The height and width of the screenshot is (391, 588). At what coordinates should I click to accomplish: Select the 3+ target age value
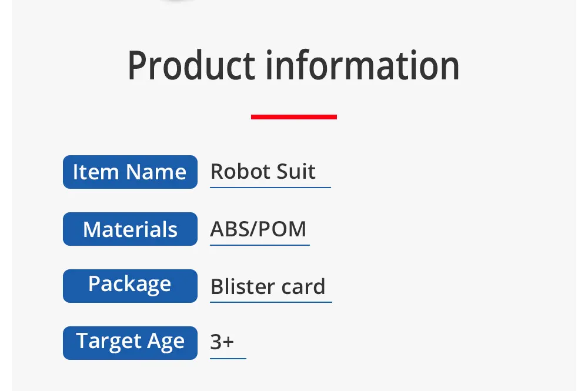coord(222,342)
